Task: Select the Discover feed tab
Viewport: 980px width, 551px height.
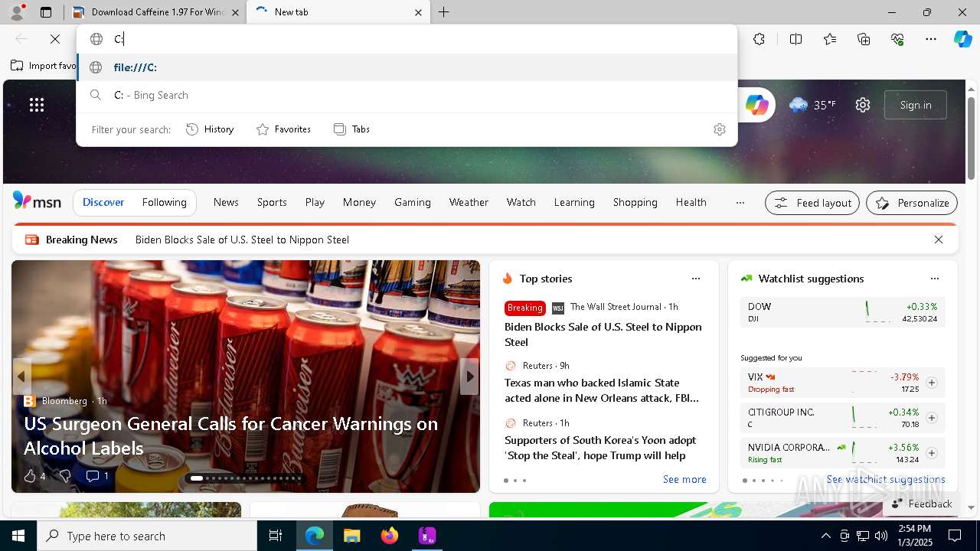Action: [103, 203]
